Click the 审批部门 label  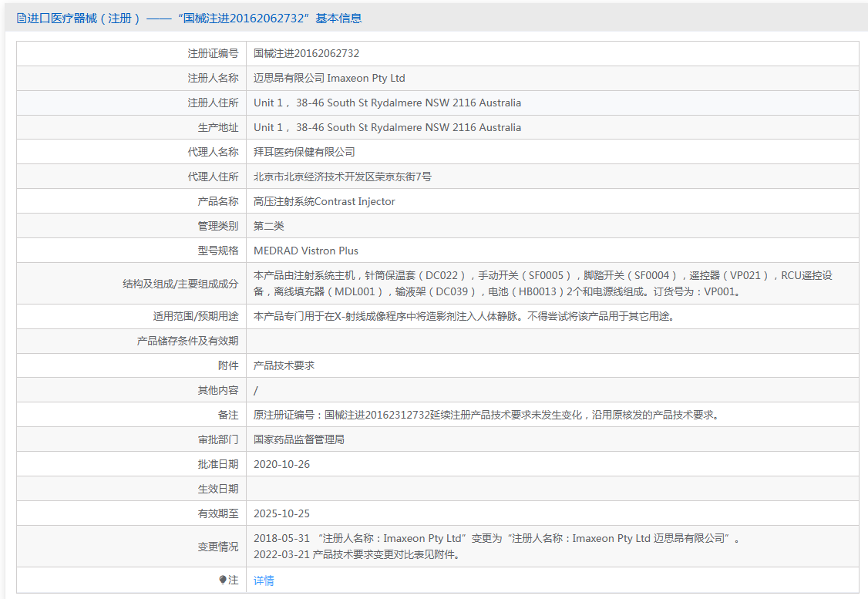coord(217,439)
